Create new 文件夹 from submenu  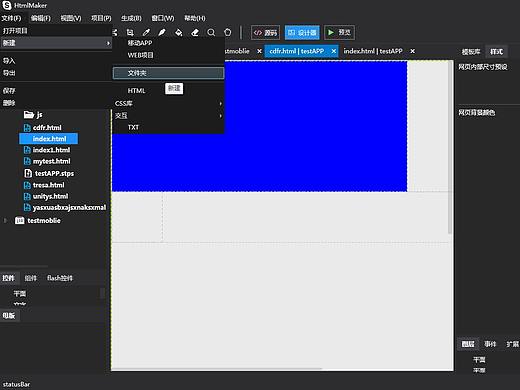click(x=168, y=73)
